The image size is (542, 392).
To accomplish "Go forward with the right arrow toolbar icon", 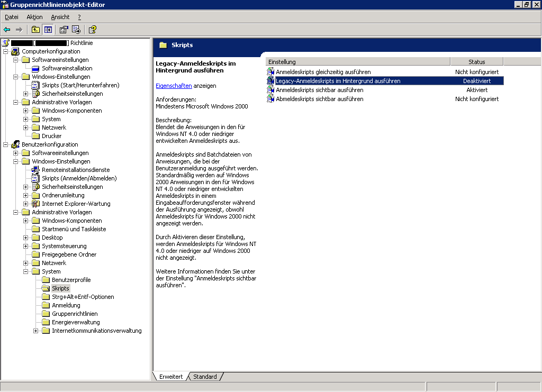I will (19, 30).
